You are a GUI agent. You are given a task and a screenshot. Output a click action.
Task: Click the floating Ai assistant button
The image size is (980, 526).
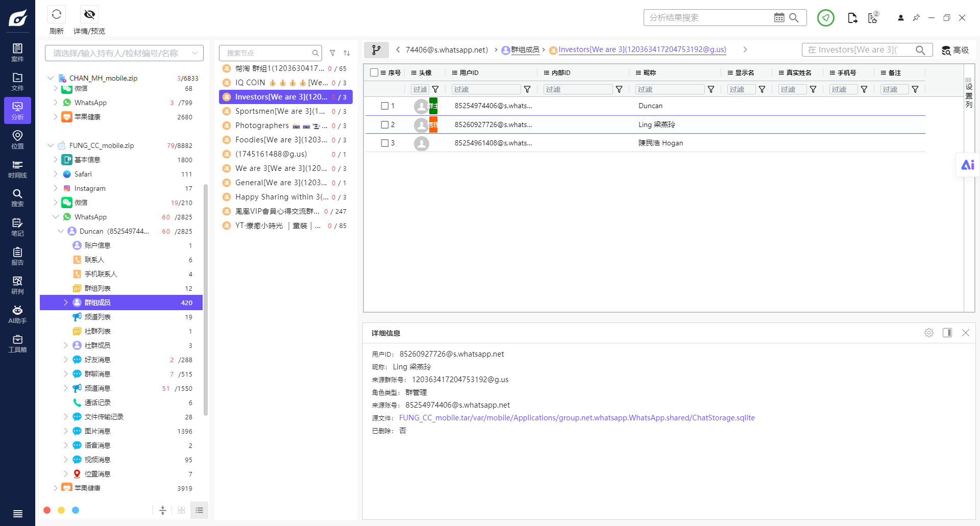968,165
